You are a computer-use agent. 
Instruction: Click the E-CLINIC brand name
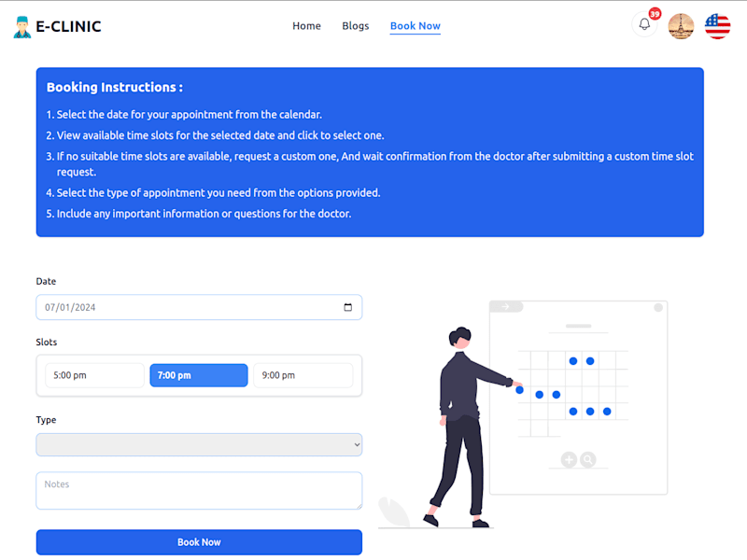(x=68, y=27)
